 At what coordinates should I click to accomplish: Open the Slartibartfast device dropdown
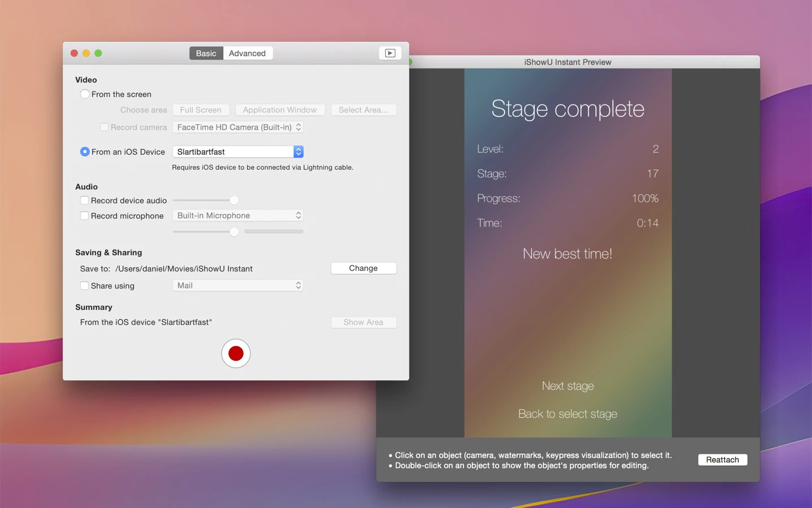[237, 152]
